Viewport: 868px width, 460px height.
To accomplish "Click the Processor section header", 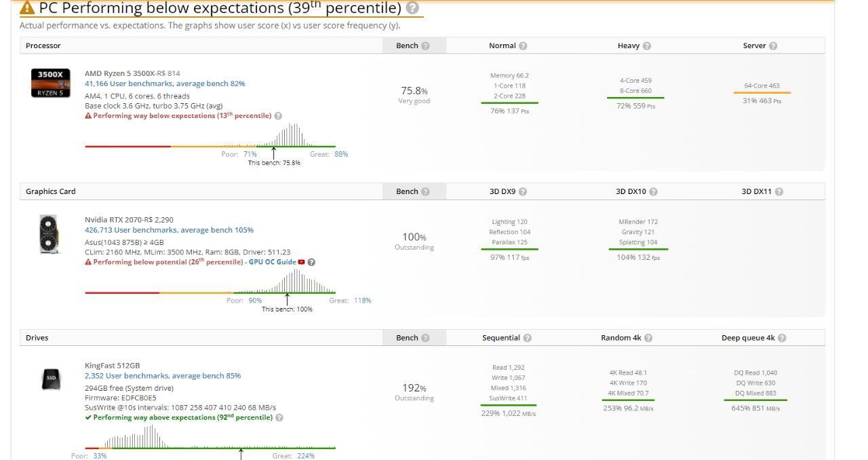I will (43, 46).
